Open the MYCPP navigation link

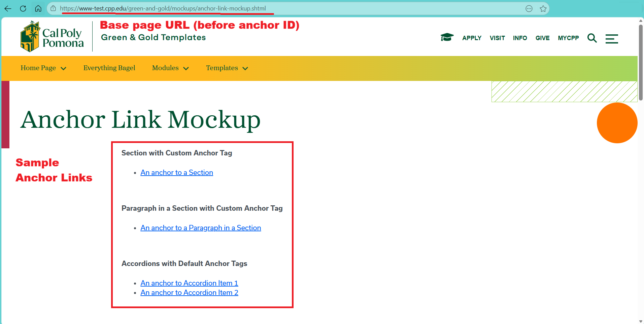click(568, 38)
